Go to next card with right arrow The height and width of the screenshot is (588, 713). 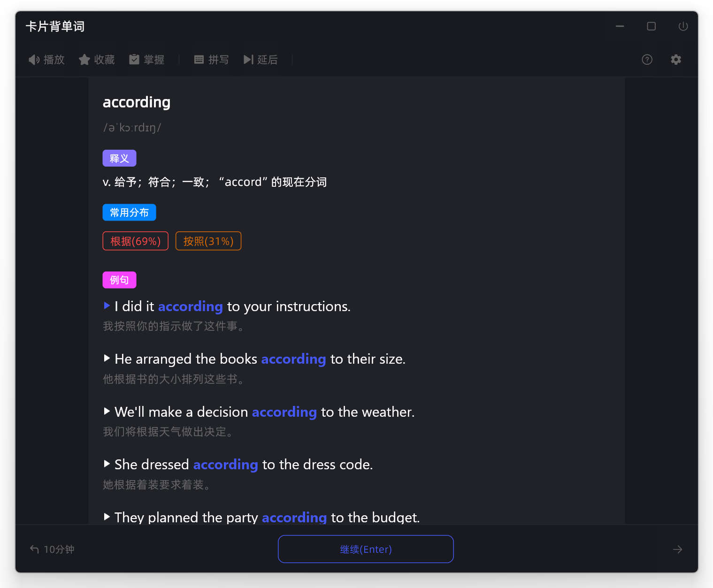pos(677,549)
